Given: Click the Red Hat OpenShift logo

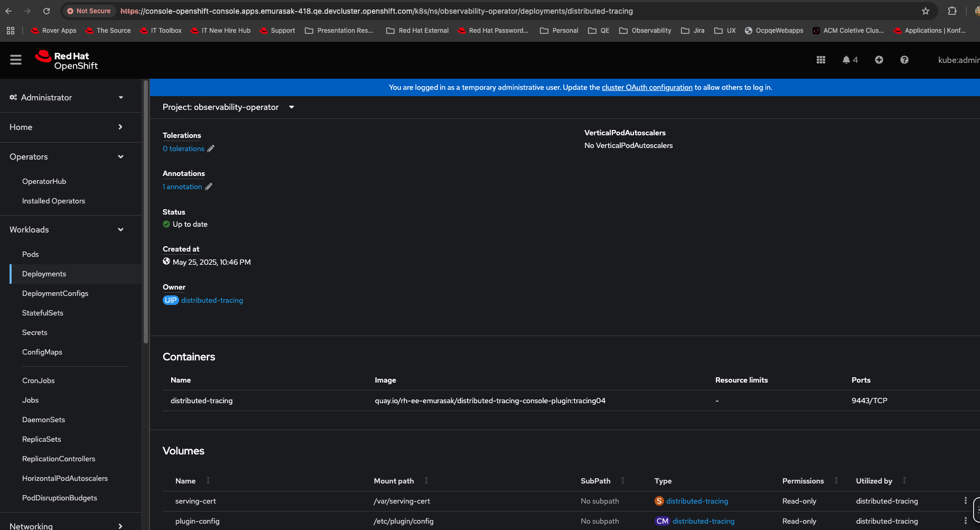Looking at the screenshot, I should click(x=67, y=60).
